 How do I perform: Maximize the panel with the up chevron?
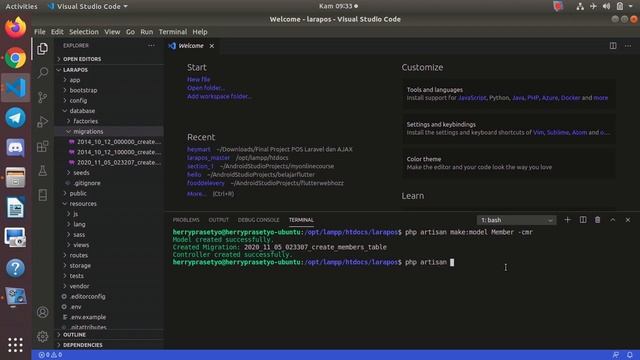click(613, 220)
